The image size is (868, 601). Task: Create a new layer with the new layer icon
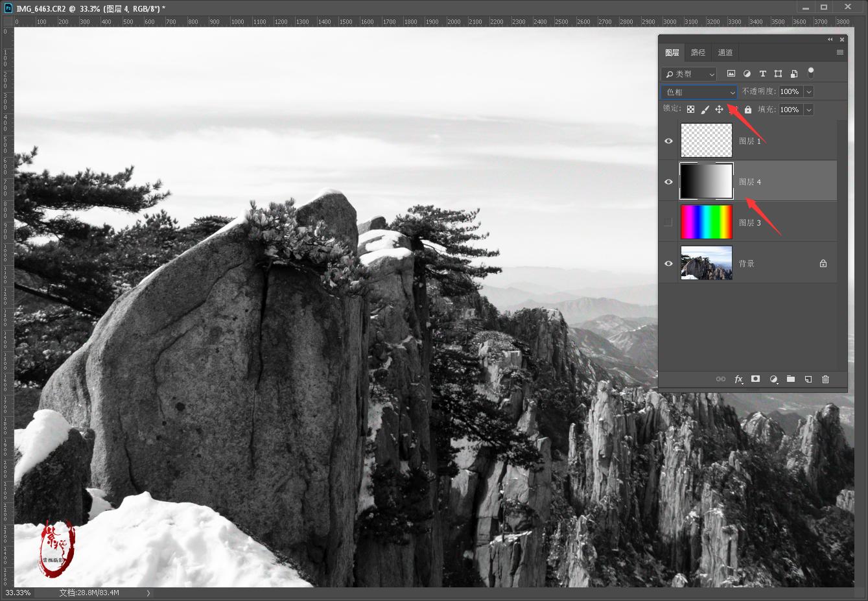point(808,379)
